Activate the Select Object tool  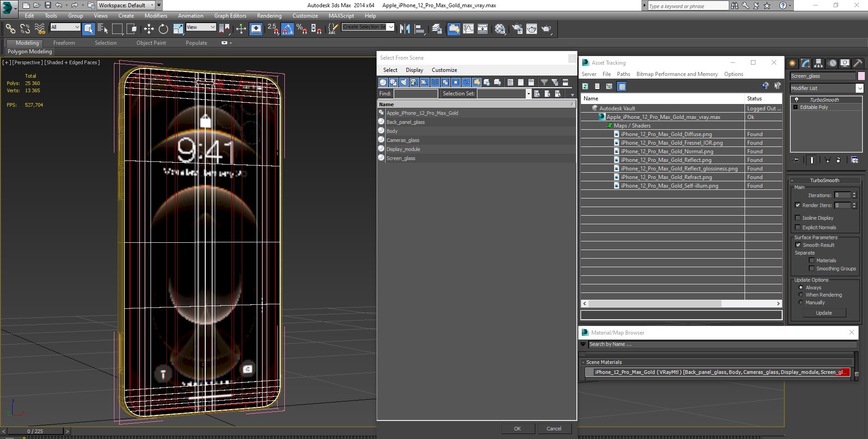coord(88,29)
